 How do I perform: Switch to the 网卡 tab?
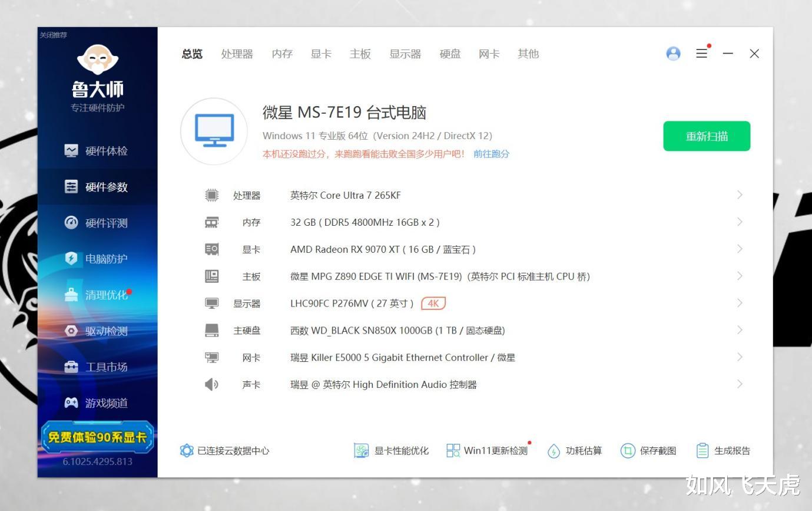tap(489, 54)
